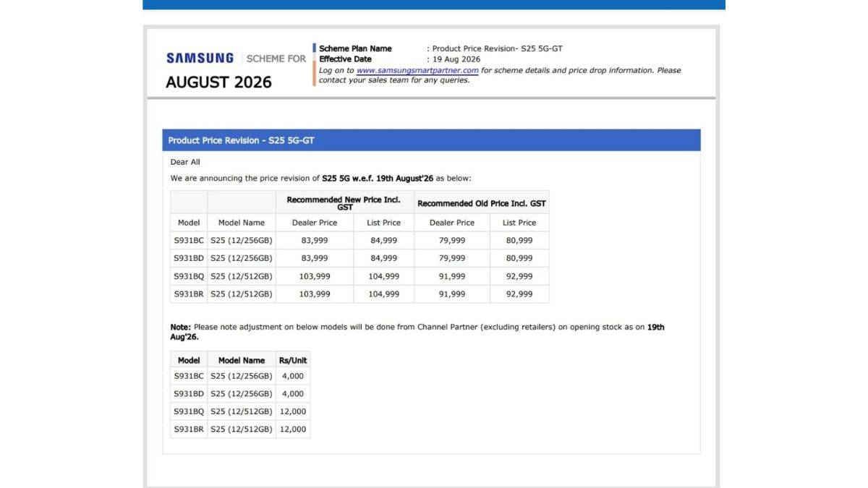Click the Samsung logo in the header
Image resolution: width=868 pixels, height=488 pixels.
tap(200, 58)
